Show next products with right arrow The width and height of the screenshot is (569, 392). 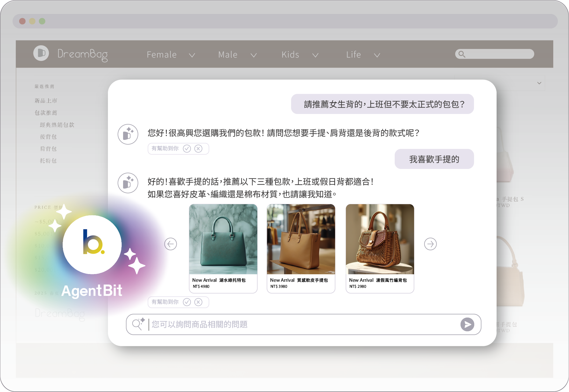coord(430,244)
